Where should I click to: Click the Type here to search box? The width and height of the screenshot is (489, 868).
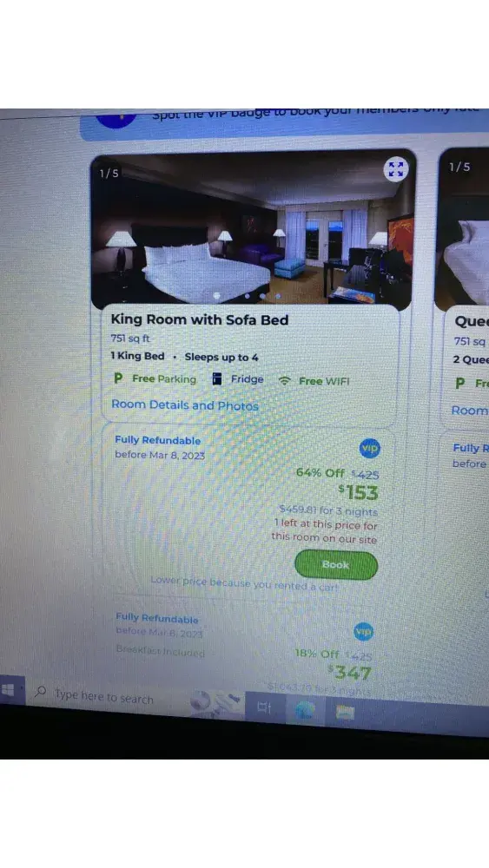pos(103,696)
